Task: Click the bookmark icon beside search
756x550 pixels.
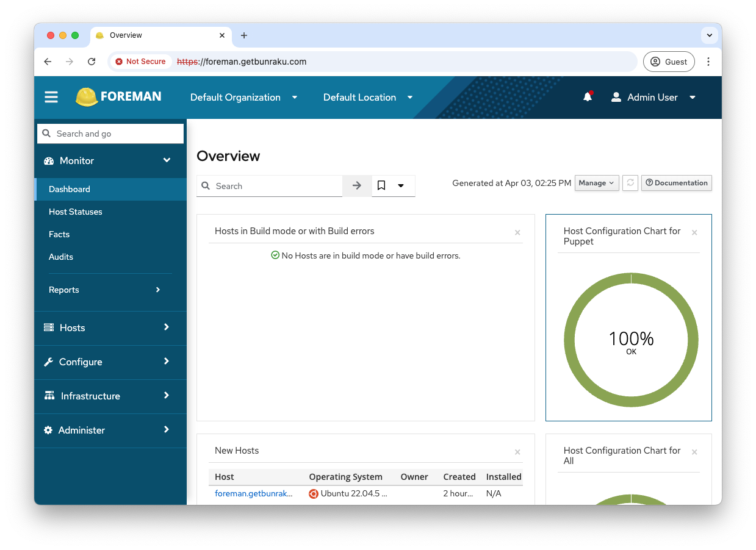Action: [381, 186]
